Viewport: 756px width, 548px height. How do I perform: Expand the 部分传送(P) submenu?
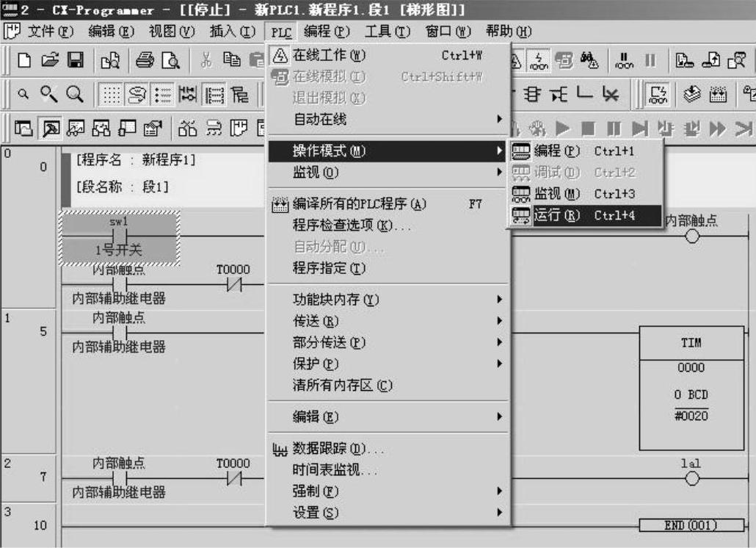[x=388, y=342]
